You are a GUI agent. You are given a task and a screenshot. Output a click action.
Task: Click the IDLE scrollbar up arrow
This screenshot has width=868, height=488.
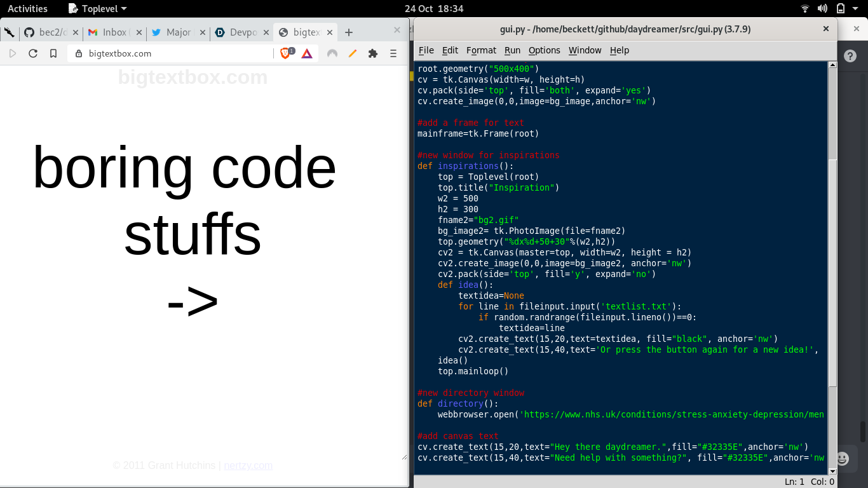(x=833, y=65)
